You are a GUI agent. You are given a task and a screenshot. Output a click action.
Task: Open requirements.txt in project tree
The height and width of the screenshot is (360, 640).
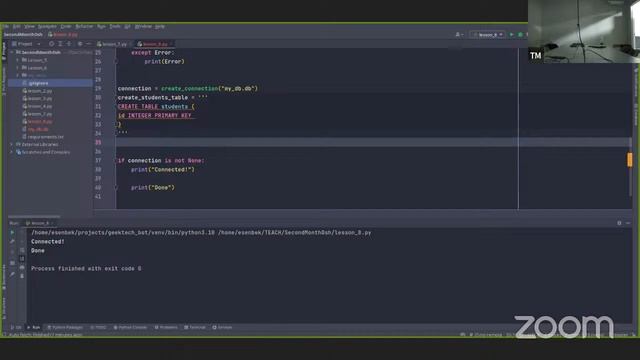(45, 137)
